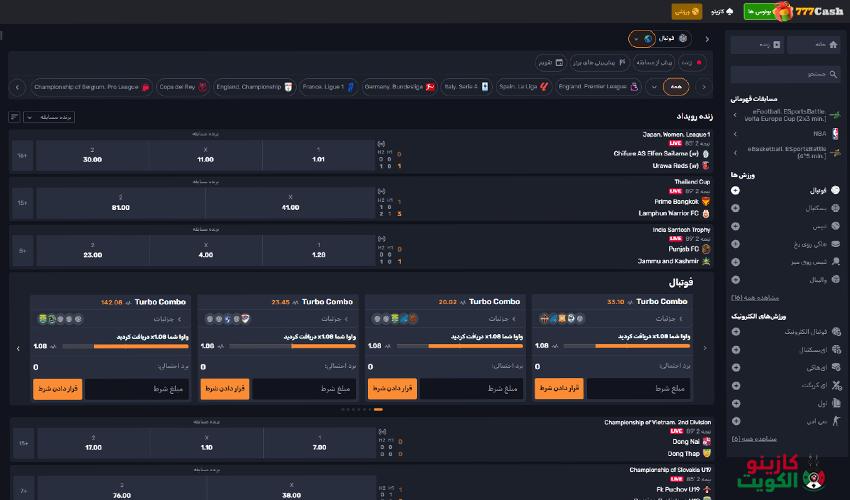The image size is (850, 500).
Task: Expand 16+ more markets for Japan Women League
Action: (22, 155)
